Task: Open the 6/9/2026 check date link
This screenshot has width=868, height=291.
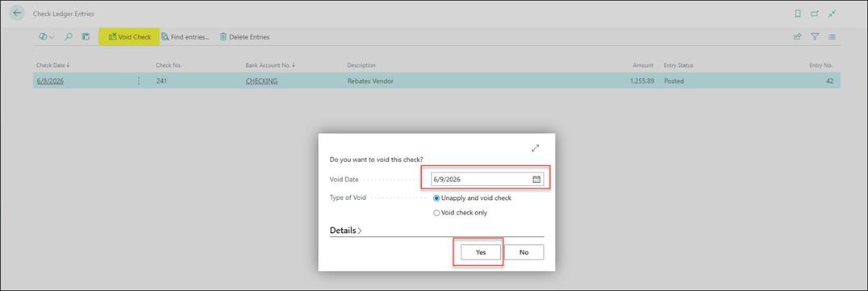Action: point(50,81)
